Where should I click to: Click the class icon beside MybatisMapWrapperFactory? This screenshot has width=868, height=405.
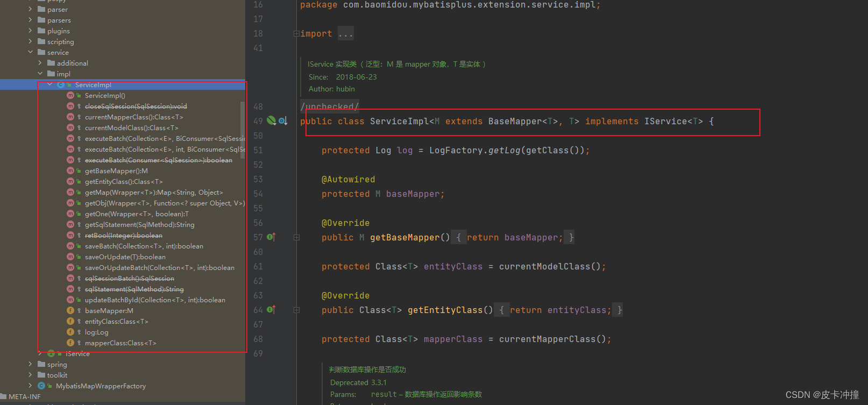[x=41, y=386]
